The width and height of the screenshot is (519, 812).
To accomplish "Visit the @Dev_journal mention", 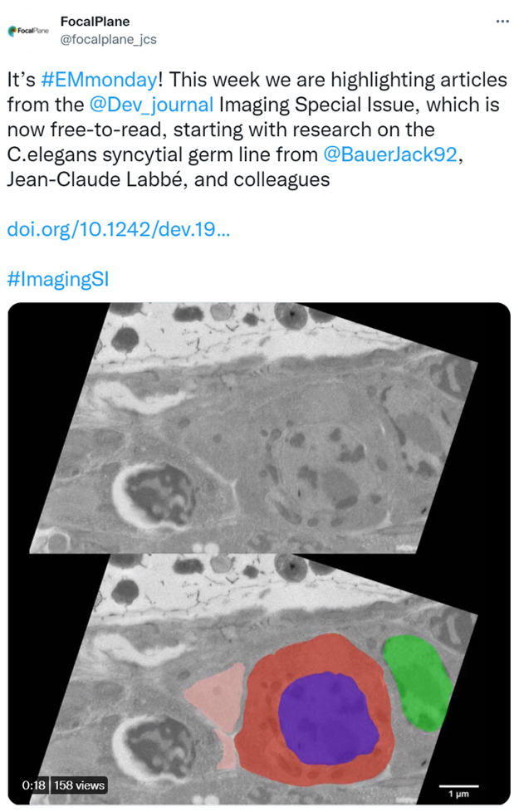I will pyautogui.click(x=151, y=105).
